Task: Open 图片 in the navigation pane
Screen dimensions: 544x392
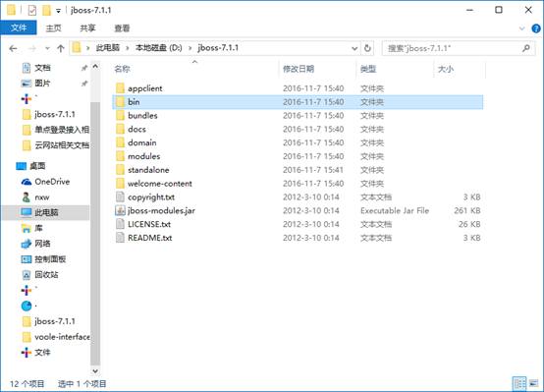Action: point(42,83)
